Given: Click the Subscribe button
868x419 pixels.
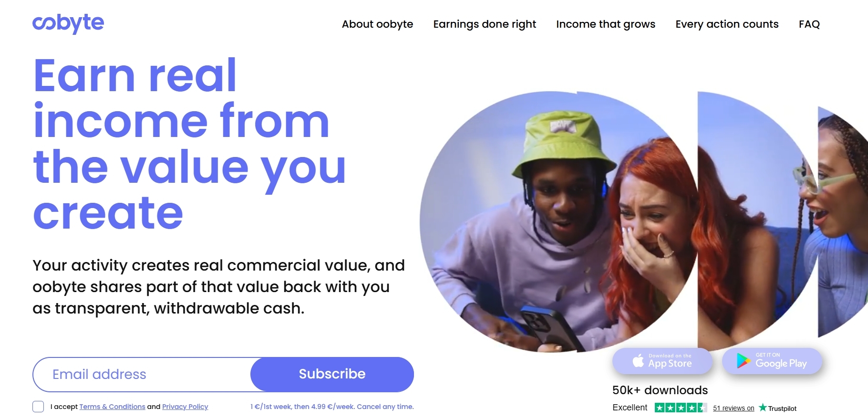Looking at the screenshot, I should coord(332,374).
